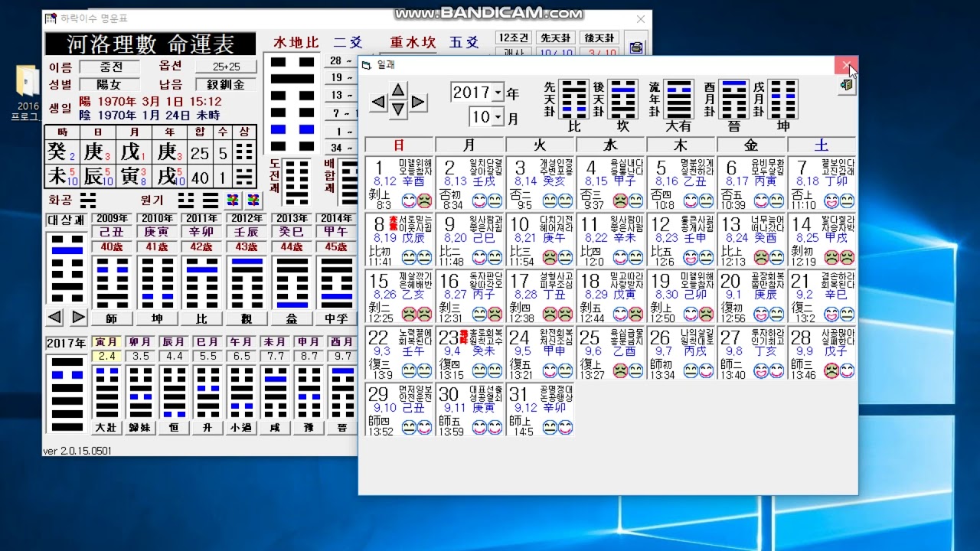Click the 比 hexagram name button under 2011年
Image resolution: width=980 pixels, height=551 pixels.
[x=201, y=318]
